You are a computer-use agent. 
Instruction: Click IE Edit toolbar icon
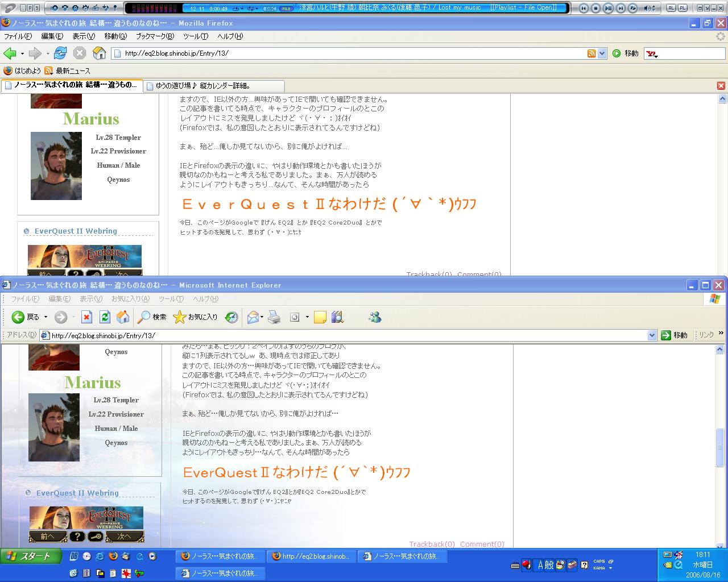(295, 317)
